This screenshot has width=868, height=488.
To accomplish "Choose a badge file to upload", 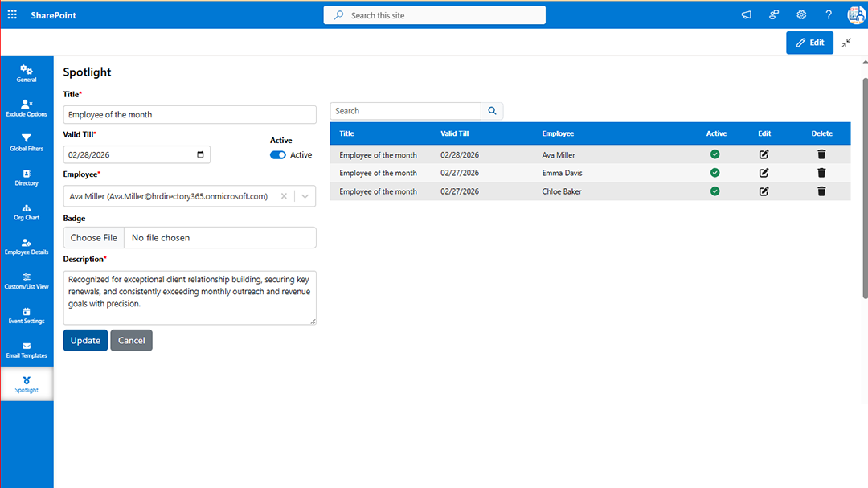I will [92, 237].
